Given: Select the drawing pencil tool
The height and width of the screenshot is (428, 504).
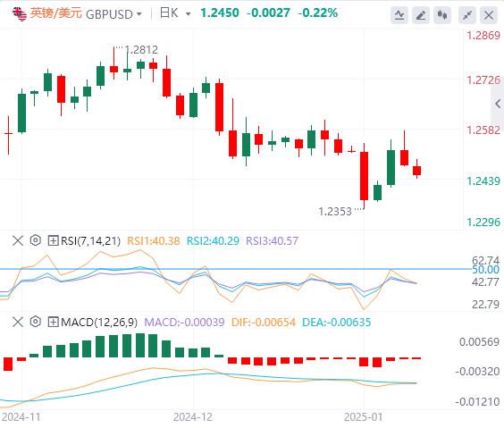Looking at the screenshot, I should (x=421, y=15).
